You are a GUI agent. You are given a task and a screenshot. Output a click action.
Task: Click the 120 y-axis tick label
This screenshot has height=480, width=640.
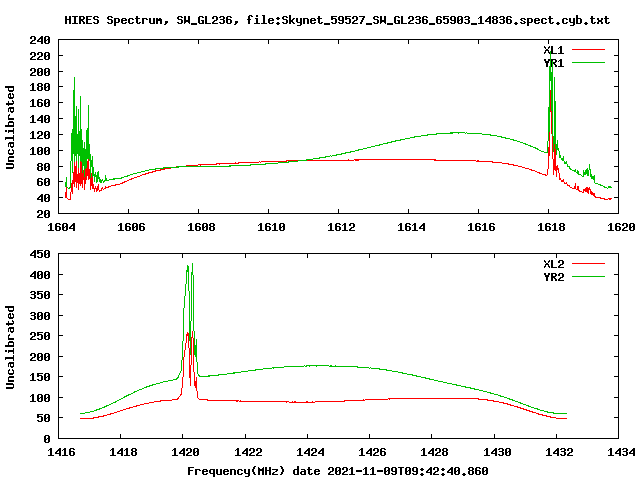40,135
